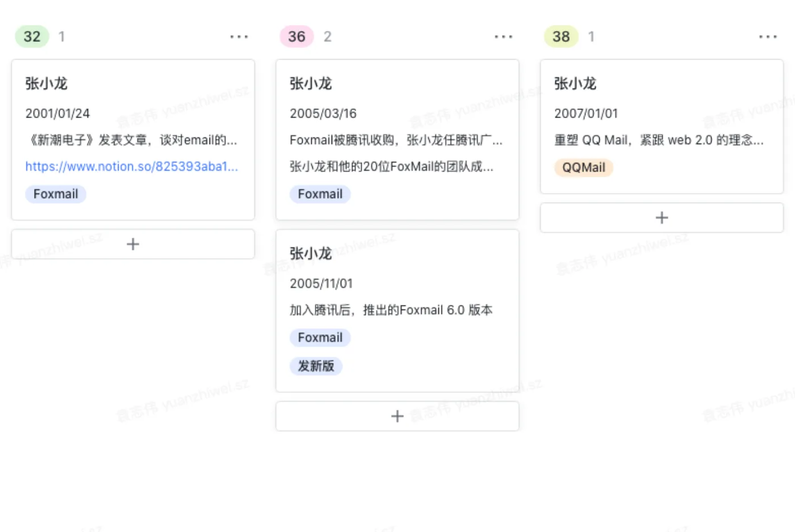Click the date 2005/11/01
Viewport: 795px width, 532px height.
(321, 283)
